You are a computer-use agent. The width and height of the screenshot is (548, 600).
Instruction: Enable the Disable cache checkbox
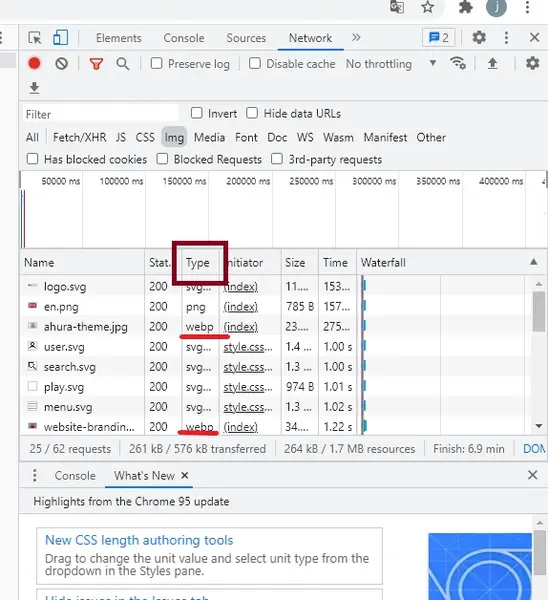tap(254, 63)
